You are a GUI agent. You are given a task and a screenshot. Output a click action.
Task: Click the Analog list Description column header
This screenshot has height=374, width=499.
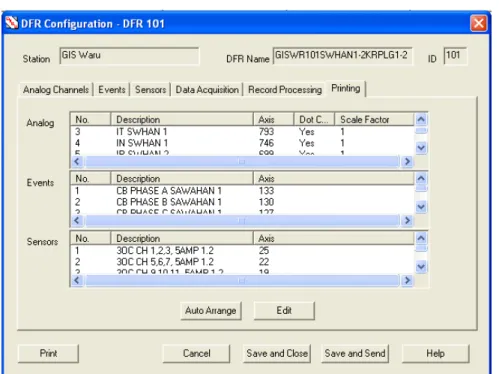click(x=182, y=119)
